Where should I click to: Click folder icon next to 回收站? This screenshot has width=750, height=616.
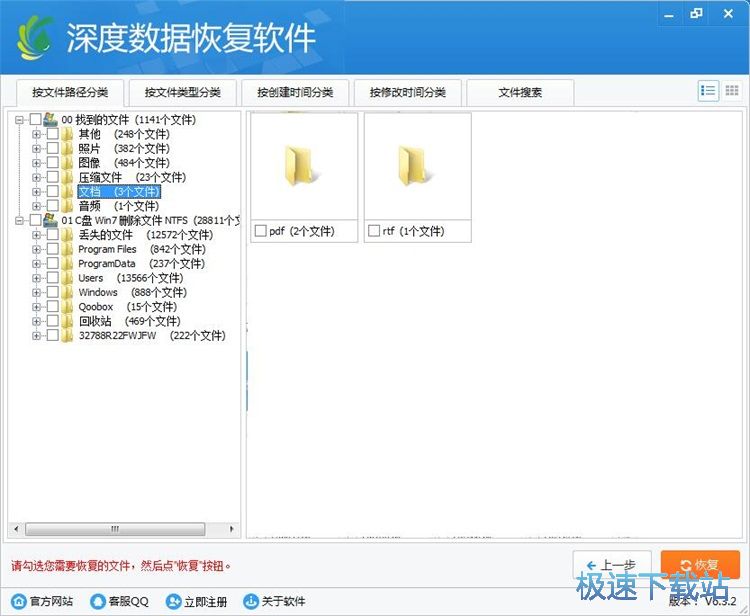click(67, 320)
